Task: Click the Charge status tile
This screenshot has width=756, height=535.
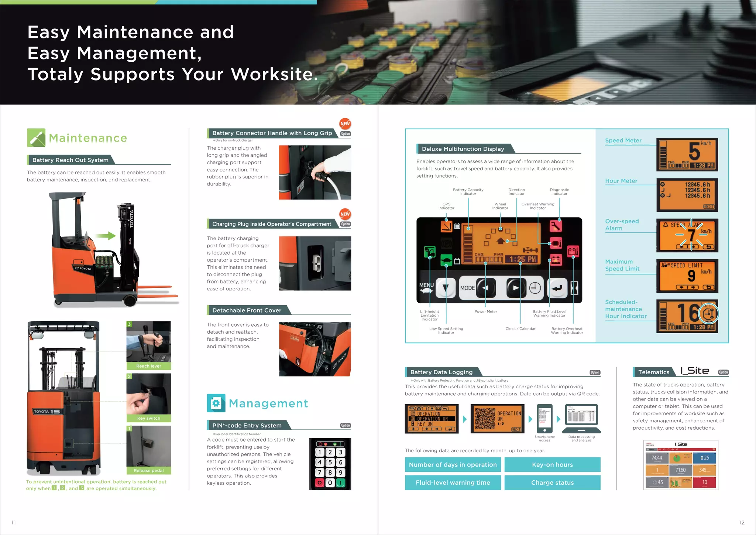Action: pos(552,483)
